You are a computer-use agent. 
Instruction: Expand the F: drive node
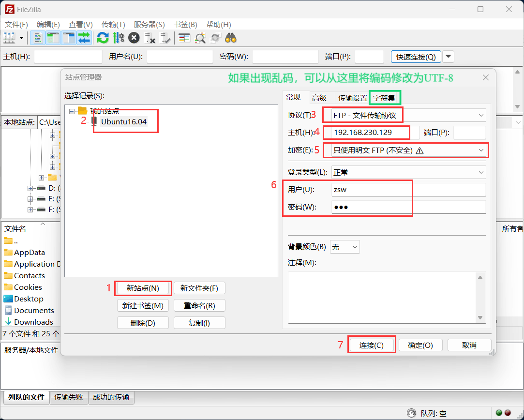point(30,210)
